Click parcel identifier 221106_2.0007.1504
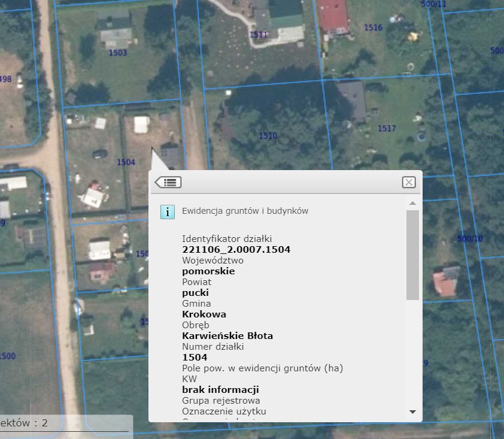Screen dimensions: 504x439 (x=236, y=250)
